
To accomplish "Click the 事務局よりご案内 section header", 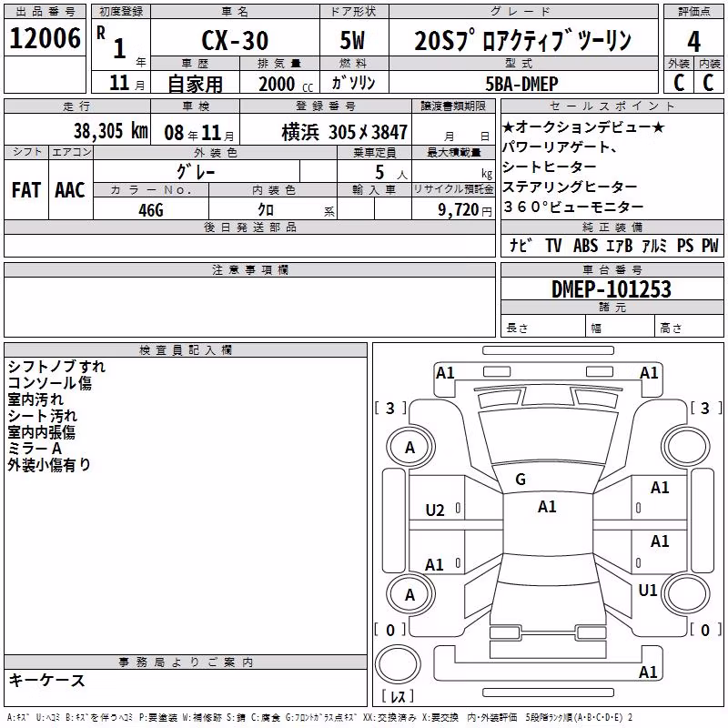I will pyautogui.click(x=186, y=662).
